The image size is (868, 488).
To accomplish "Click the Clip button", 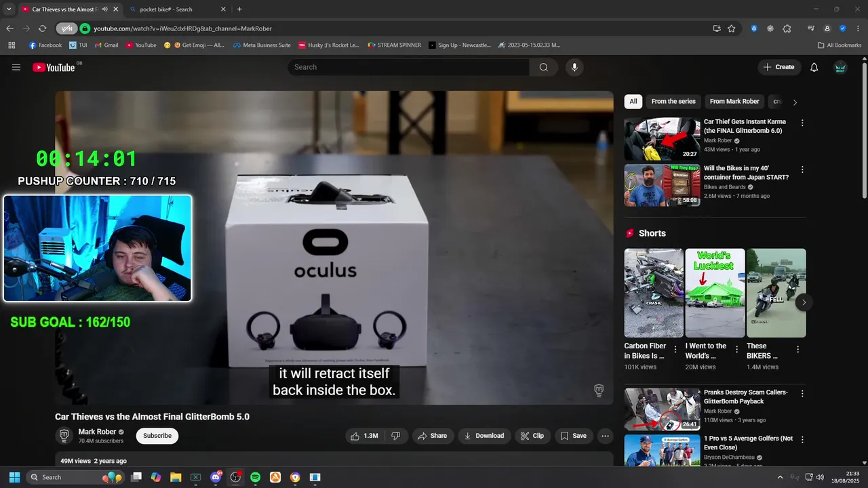I will click(x=532, y=436).
